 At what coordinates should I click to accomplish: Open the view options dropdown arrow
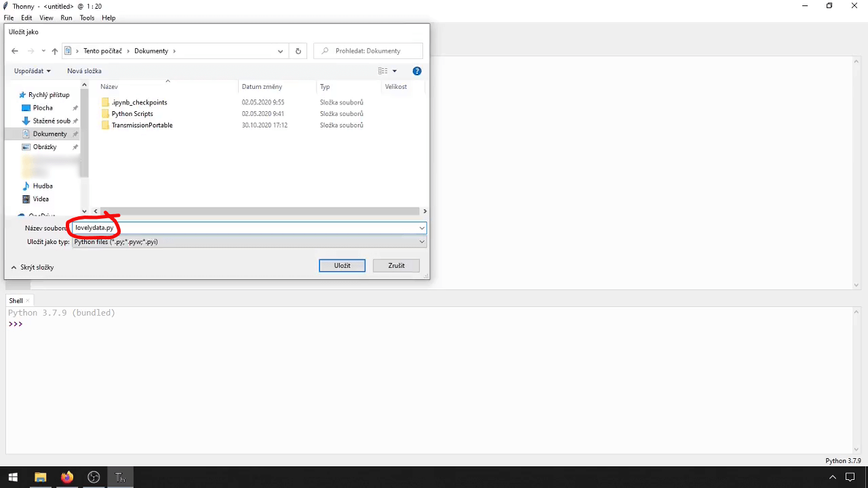point(395,70)
